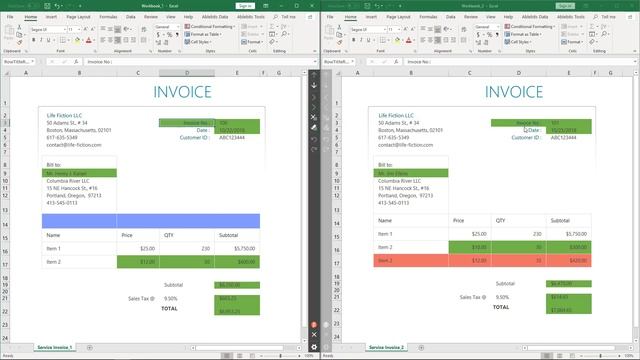This screenshot has width=640, height=360.
Task: Click Insert Function fx in Workbook 2
Action: tap(396, 62)
